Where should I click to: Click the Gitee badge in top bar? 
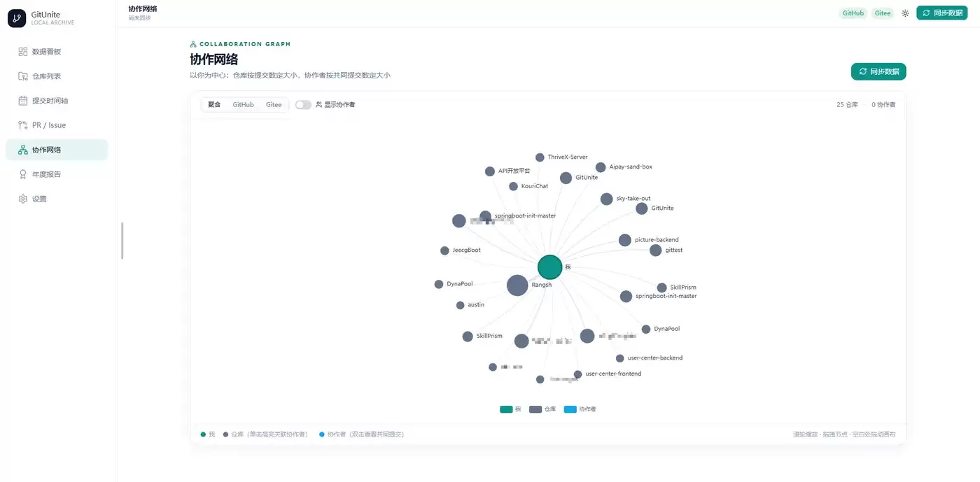click(883, 13)
